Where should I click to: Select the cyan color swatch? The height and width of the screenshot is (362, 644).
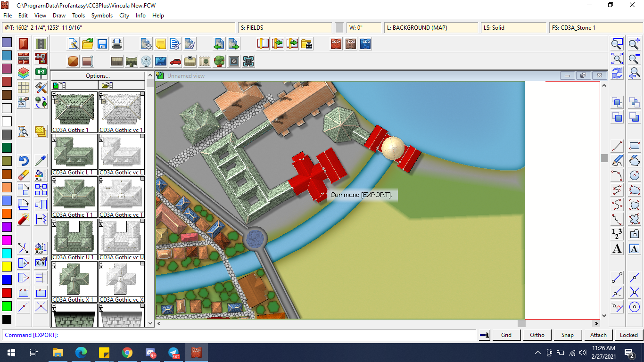point(7,253)
